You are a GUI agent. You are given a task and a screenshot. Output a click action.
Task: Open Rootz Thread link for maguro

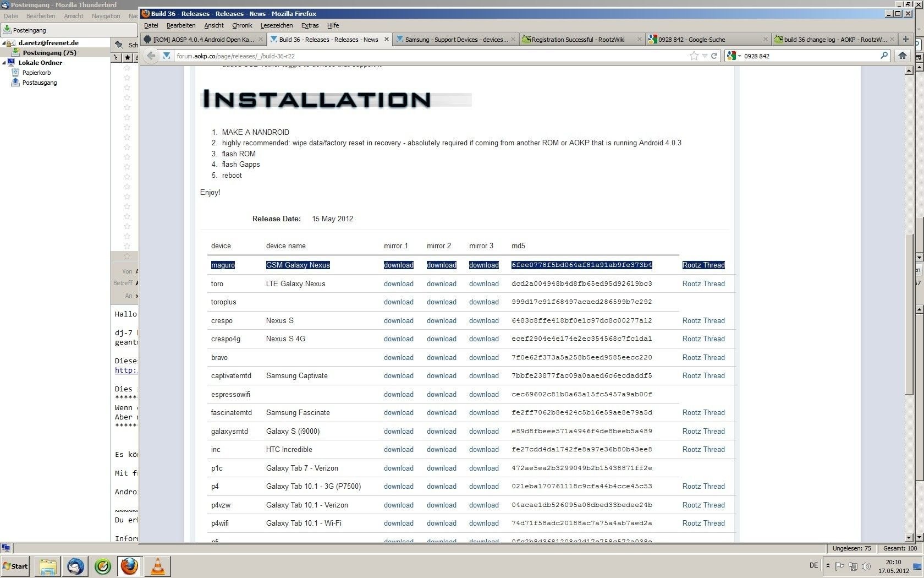pyautogui.click(x=703, y=265)
